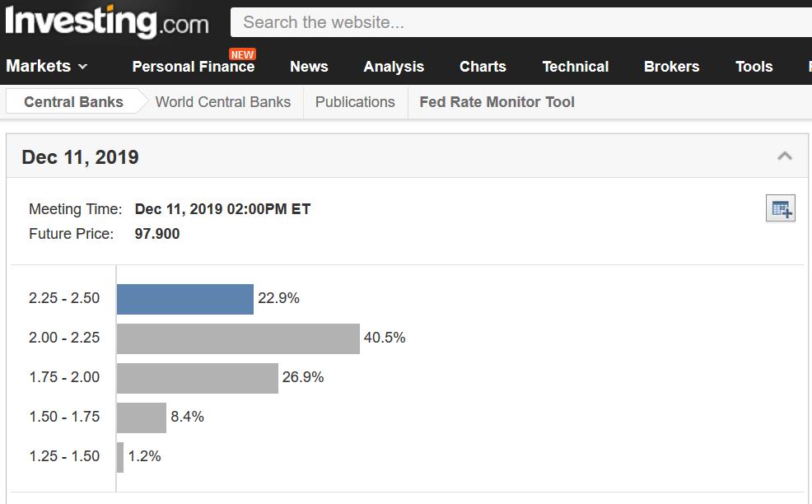Open the Analysis menu item
Viewport: 812px width, 504px height.
point(394,67)
